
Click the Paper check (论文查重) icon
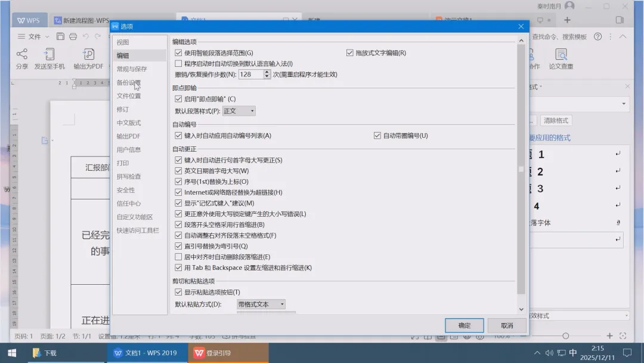click(x=561, y=54)
